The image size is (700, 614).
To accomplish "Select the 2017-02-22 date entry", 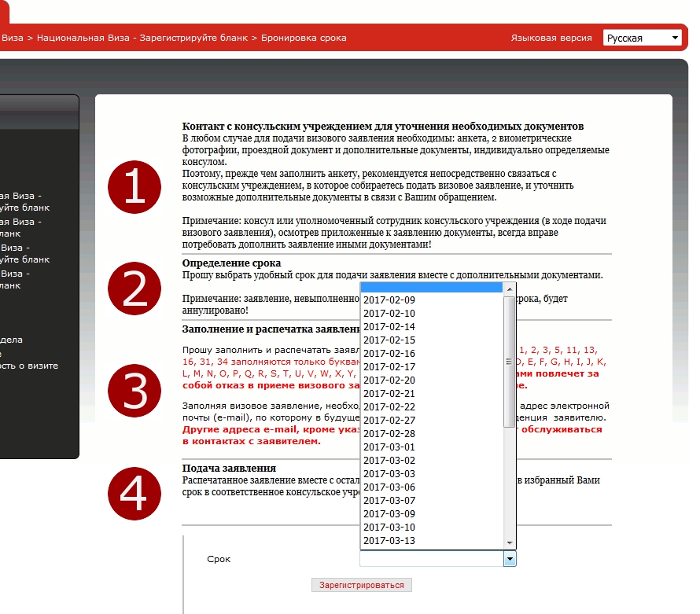I will pos(432,407).
